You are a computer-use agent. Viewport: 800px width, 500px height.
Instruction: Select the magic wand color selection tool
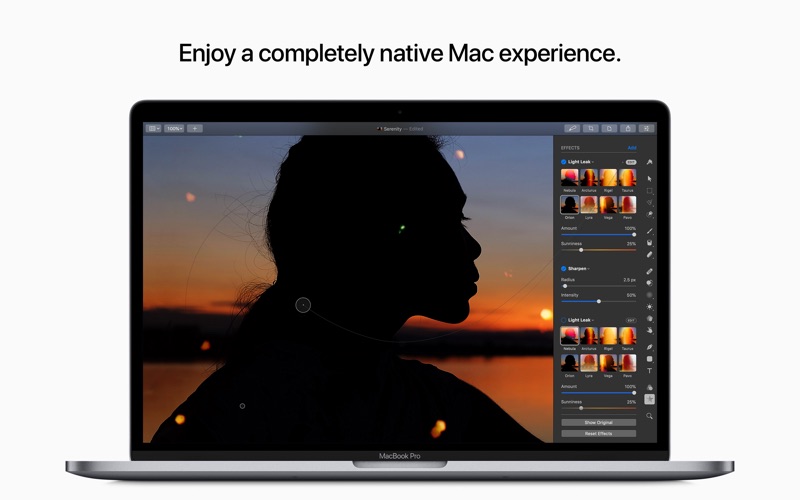coord(649,214)
